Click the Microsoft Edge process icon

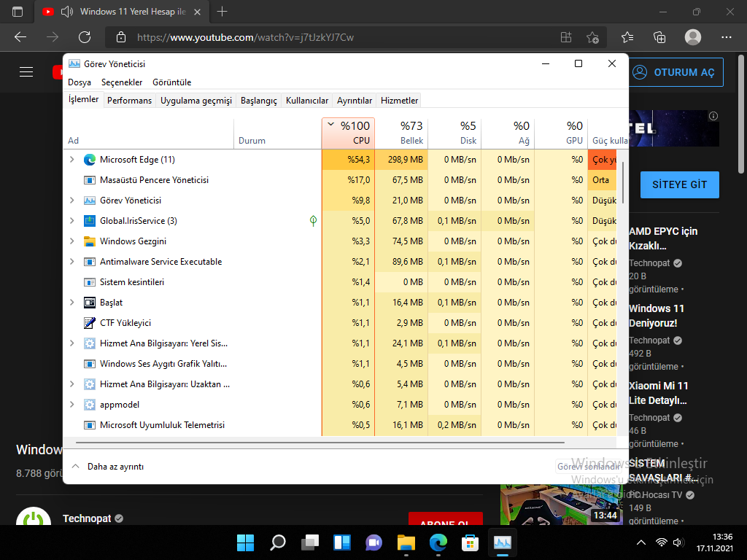(x=90, y=160)
